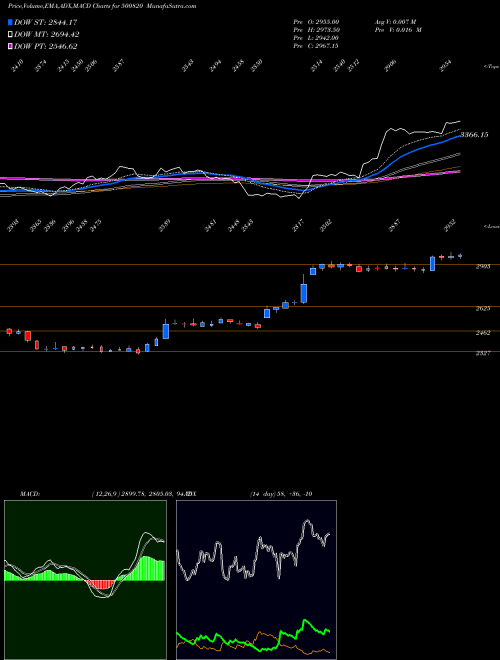The image size is (500, 660).
Task: Click the last blue candlestick at far right
Action: 460,256
